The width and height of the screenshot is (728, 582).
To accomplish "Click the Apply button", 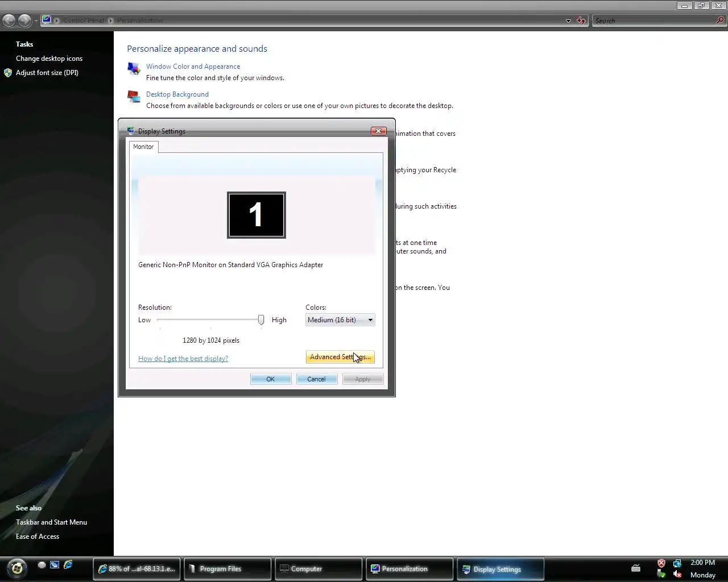I will click(363, 379).
